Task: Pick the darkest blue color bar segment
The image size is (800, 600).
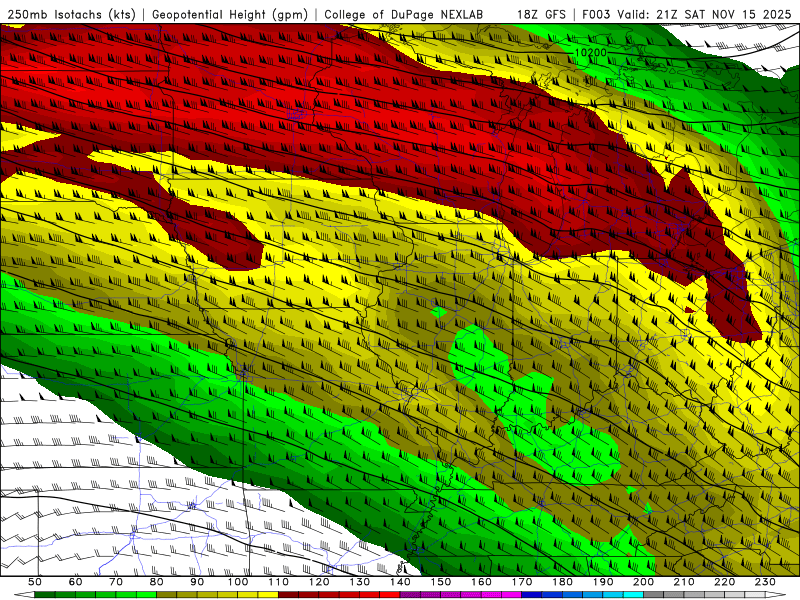Action: point(531,594)
